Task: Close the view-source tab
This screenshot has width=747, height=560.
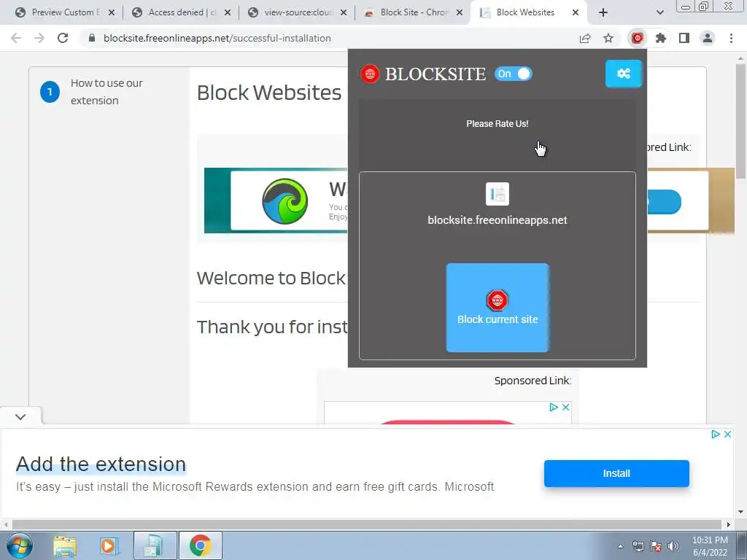Action: tap(344, 12)
